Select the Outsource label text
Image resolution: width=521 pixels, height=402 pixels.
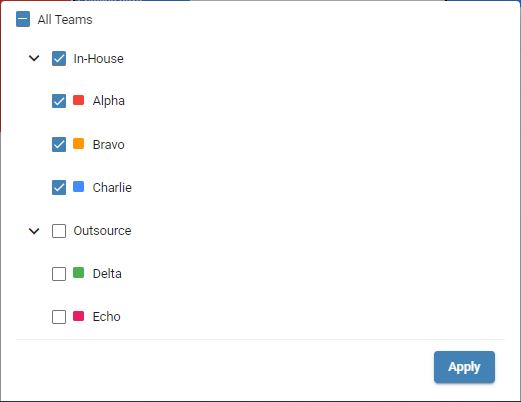coord(102,231)
